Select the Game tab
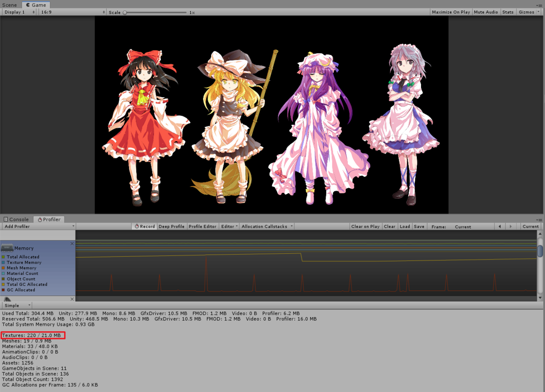The width and height of the screenshot is (545, 392). click(36, 5)
